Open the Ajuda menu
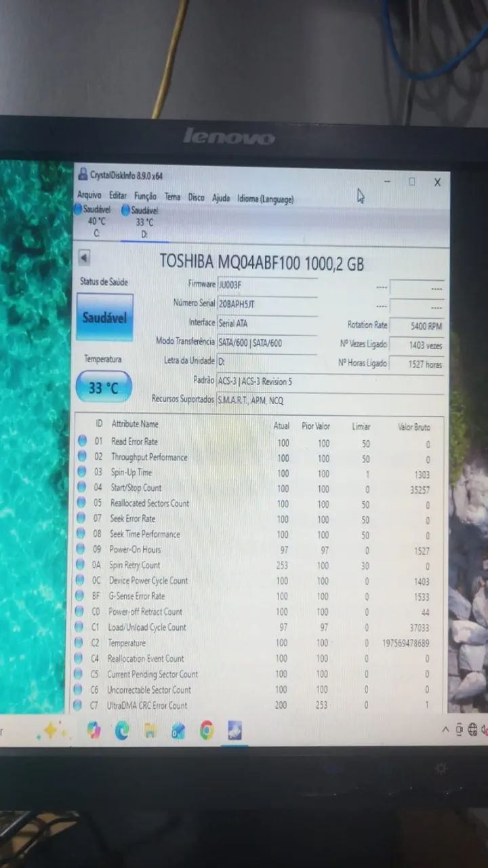 point(221,198)
